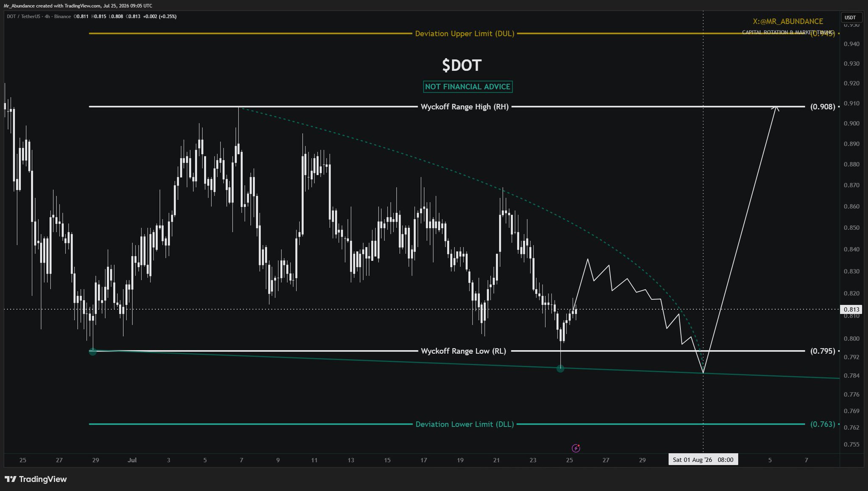Click the 0.800 price axis label
This screenshot has height=491, width=868.
click(851, 339)
